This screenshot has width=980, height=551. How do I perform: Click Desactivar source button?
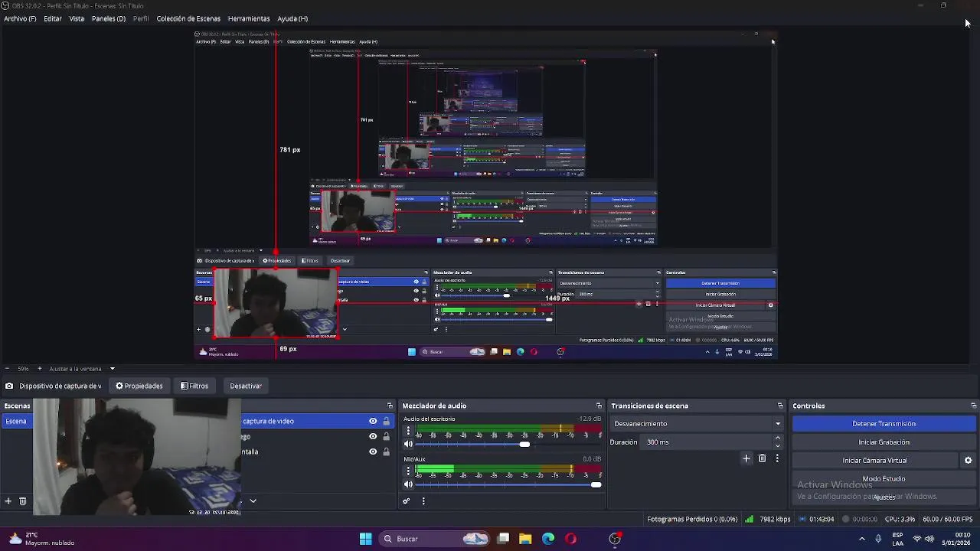(246, 386)
